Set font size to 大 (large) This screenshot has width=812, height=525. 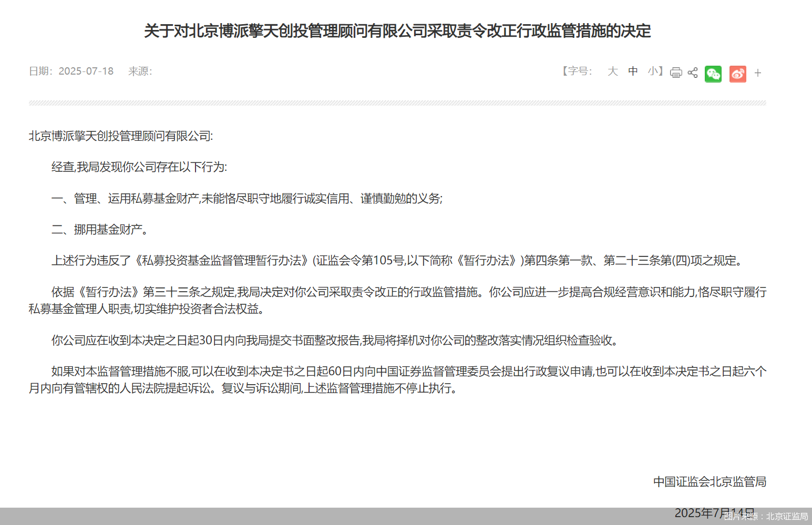click(x=612, y=71)
